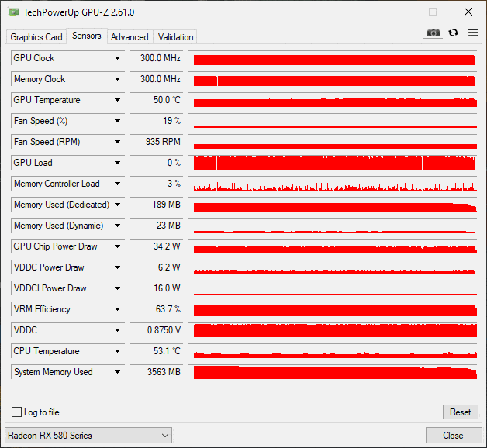Open the VRM Efficiency dropdown
This screenshot has width=487, height=448.
click(117, 309)
